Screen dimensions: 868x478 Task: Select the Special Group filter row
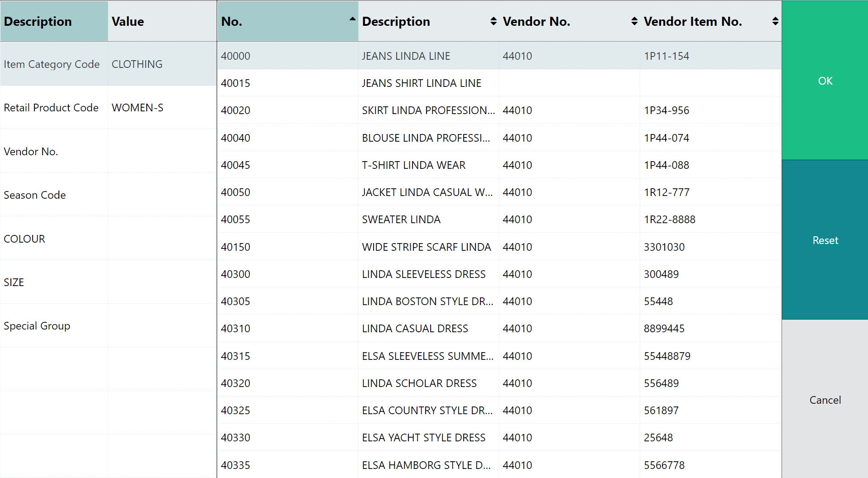coord(108,325)
